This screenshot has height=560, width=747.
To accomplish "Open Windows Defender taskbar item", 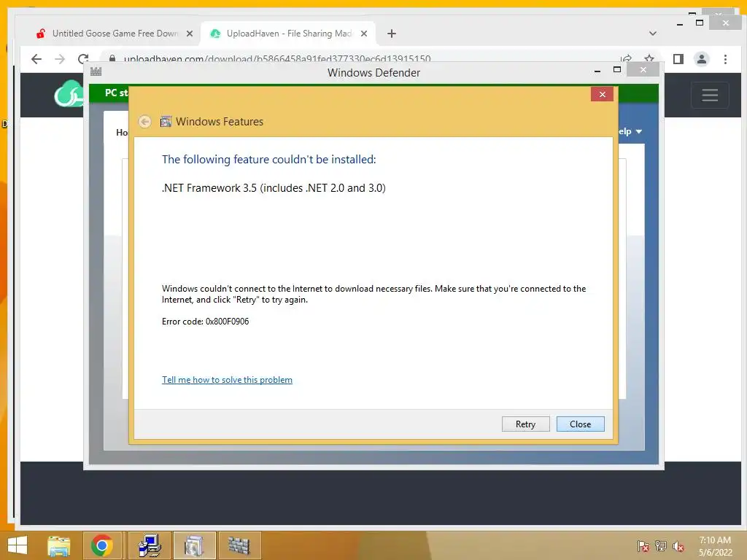I will pos(239,545).
